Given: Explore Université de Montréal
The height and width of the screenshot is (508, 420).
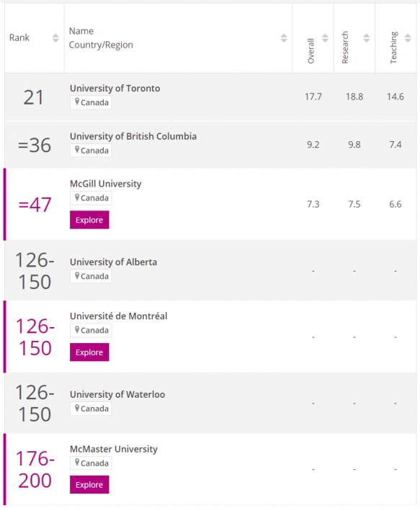Looking at the screenshot, I should coord(89,352).
